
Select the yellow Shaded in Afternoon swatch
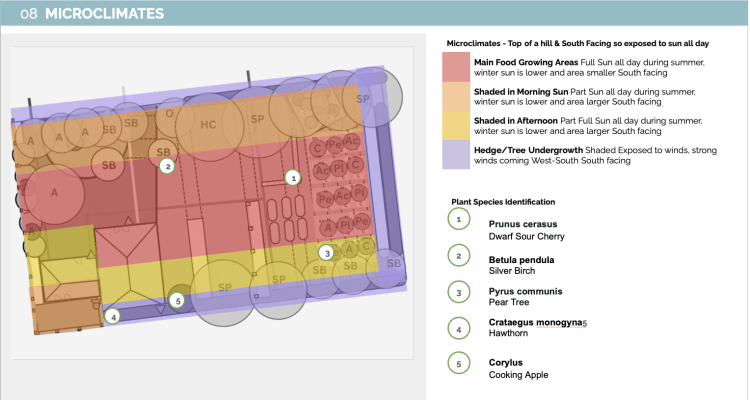coord(456,125)
